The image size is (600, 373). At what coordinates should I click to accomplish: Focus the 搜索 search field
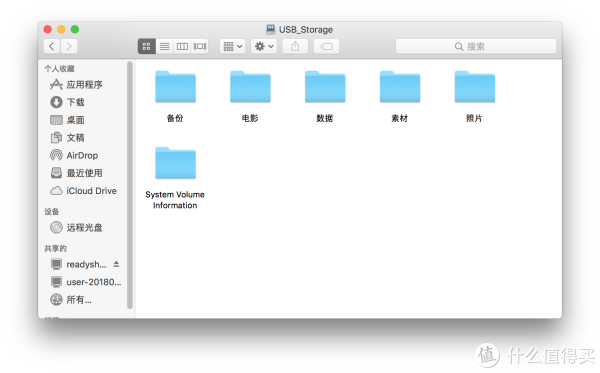click(x=476, y=46)
